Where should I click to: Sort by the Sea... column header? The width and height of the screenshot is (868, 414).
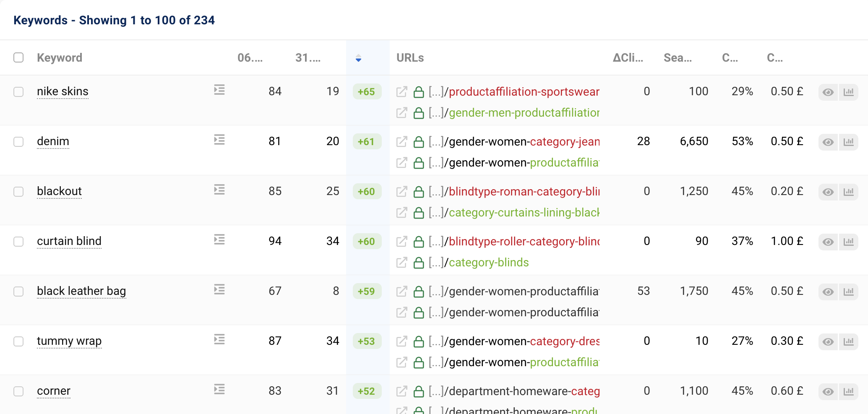(678, 58)
